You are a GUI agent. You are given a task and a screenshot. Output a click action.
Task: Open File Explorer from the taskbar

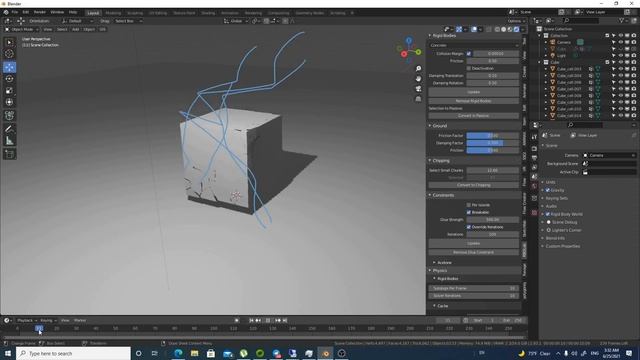point(195,353)
